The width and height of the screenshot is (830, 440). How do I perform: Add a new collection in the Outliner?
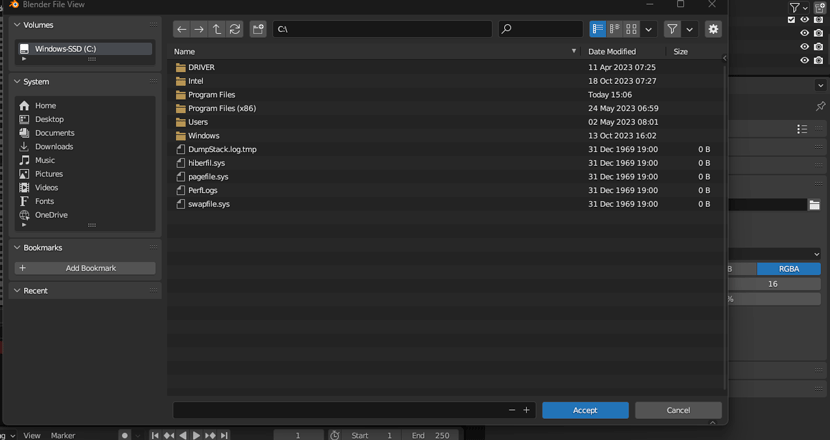click(x=819, y=7)
